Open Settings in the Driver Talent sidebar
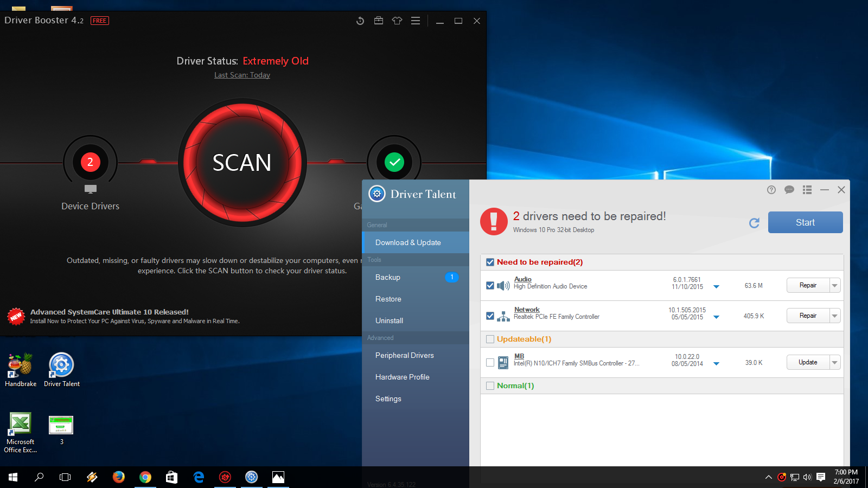The height and width of the screenshot is (488, 868). (x=416, y=399)
